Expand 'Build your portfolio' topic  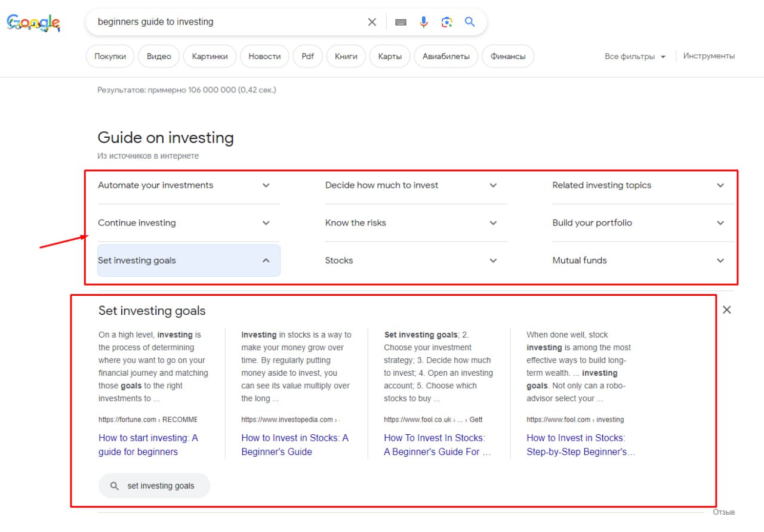(638, 223)
